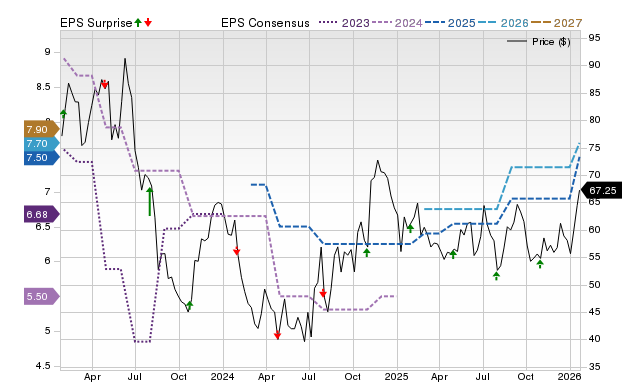Image resolution: width=640 pixels, height=382 pixels.
Task: Click the 55 value on the price axis
Action: pos(595,257)
